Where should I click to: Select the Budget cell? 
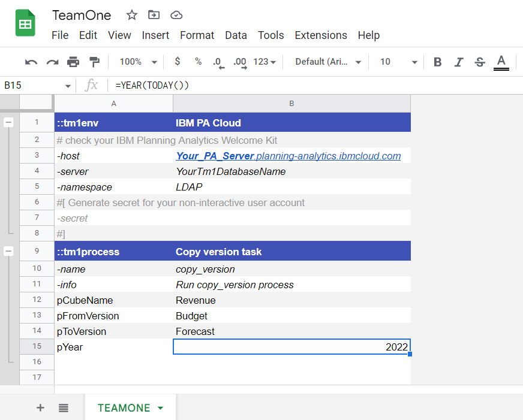pos(292,316)
